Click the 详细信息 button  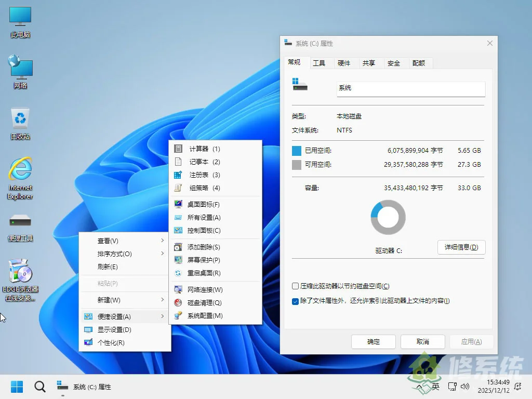pos(461,247)
